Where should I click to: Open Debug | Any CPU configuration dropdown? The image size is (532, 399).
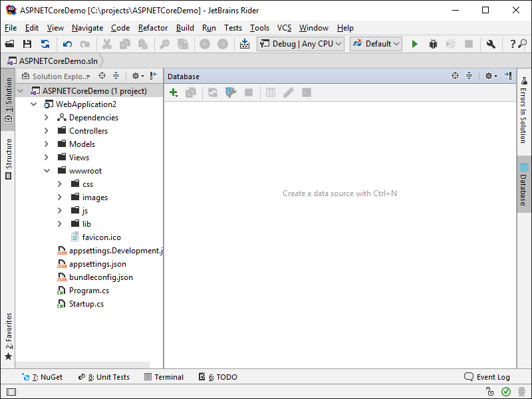(x=301, y=44)
